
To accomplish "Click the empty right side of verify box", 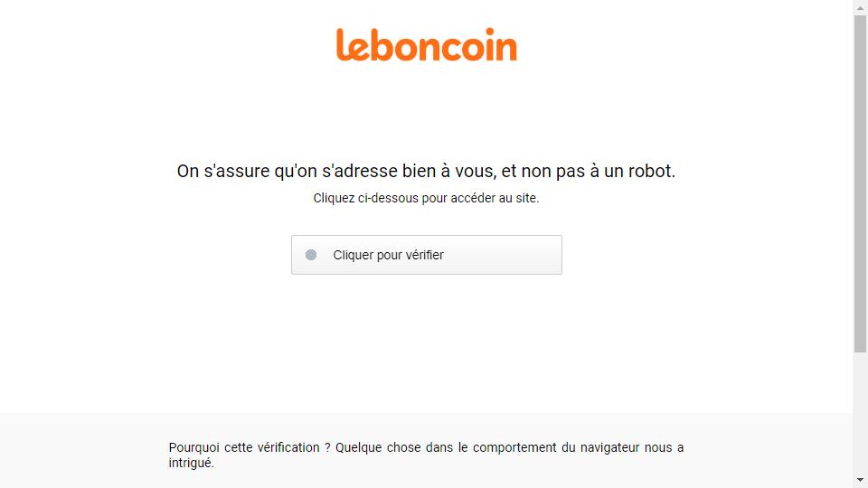I will tap(503, 255).
